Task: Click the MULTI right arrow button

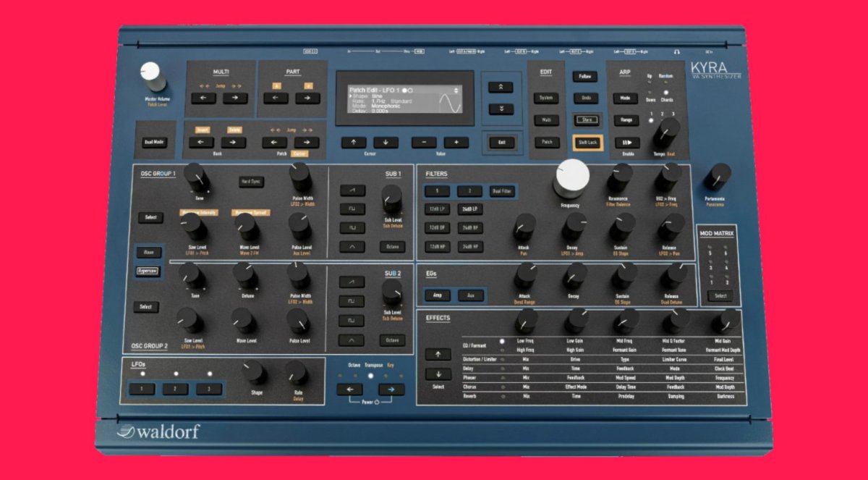Action: click(x=235, y=98)
